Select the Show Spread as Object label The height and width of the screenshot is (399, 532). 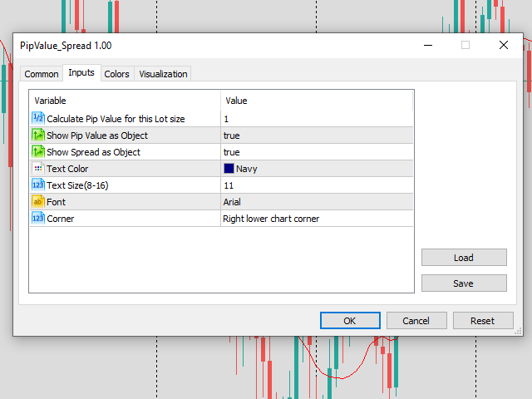[93, 152]
